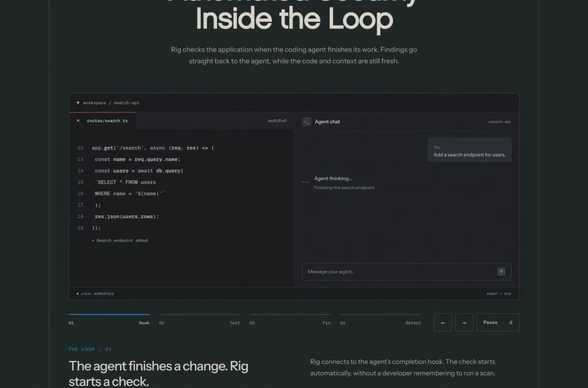Go to previous step with left arrow

443,323
